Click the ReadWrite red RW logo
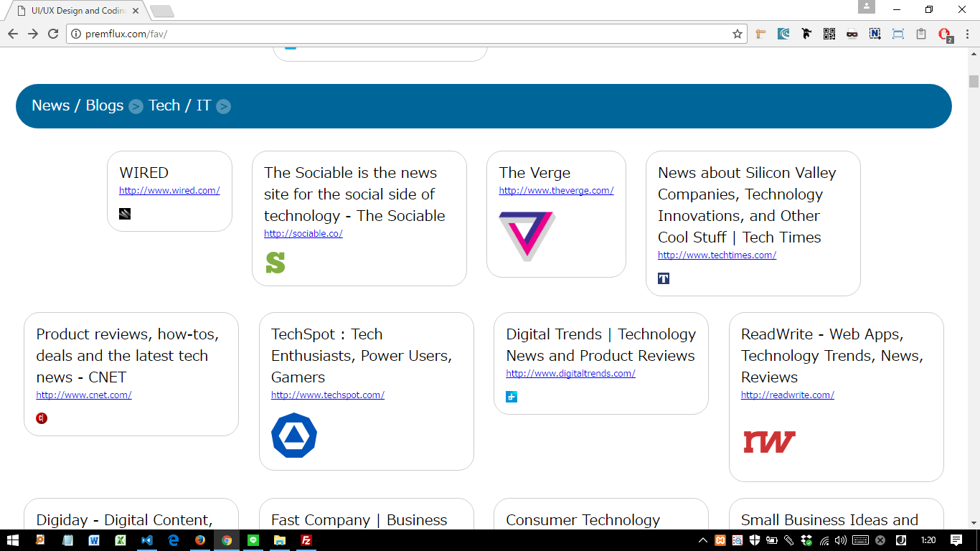Screen dimensions: 980x551 [x=769, y=441]
